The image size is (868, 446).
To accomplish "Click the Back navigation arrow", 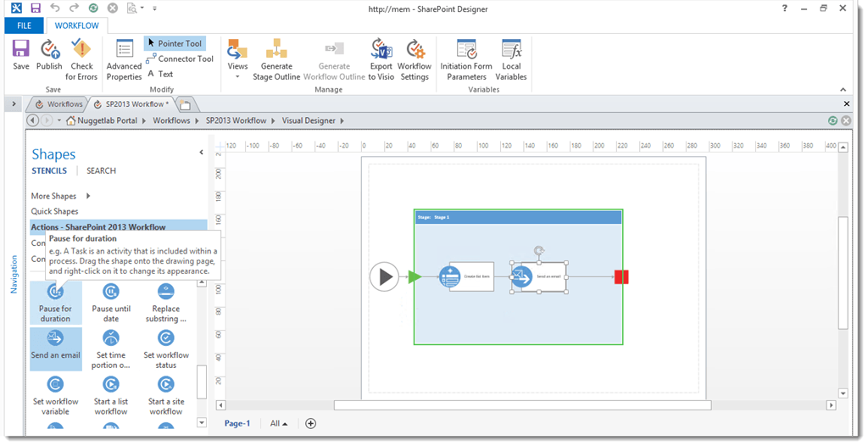I will point(33,120).
